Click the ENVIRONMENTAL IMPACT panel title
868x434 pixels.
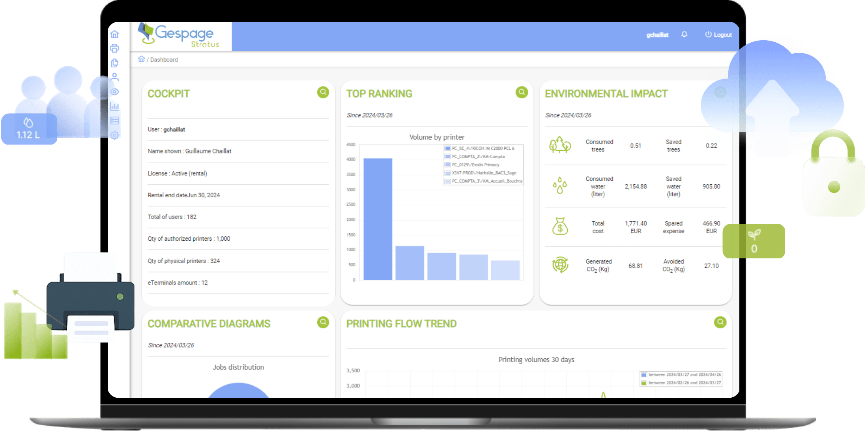[x=606, y=94]
